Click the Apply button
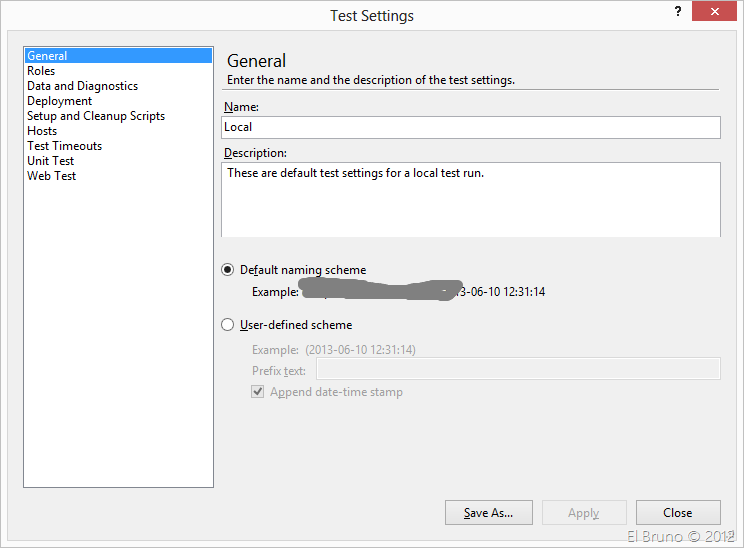The height and width of the screenshot is (548, 744). pyautogui.click(x=583, y=513)
